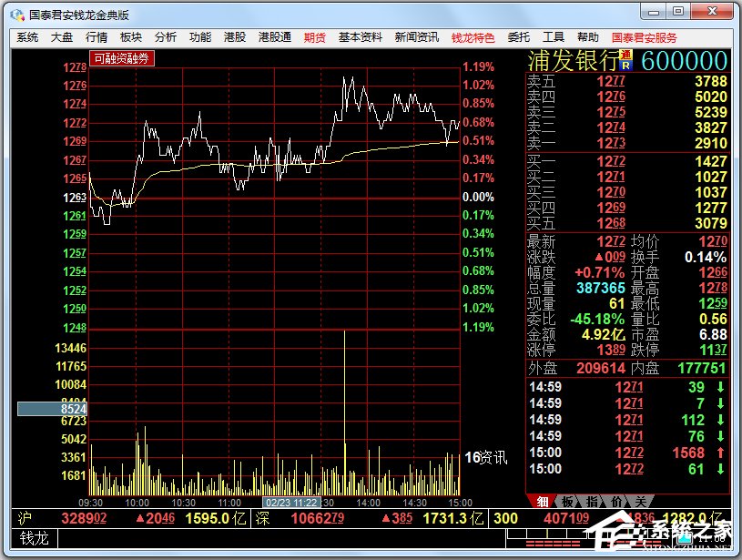Open the 工具 menu

554,37
